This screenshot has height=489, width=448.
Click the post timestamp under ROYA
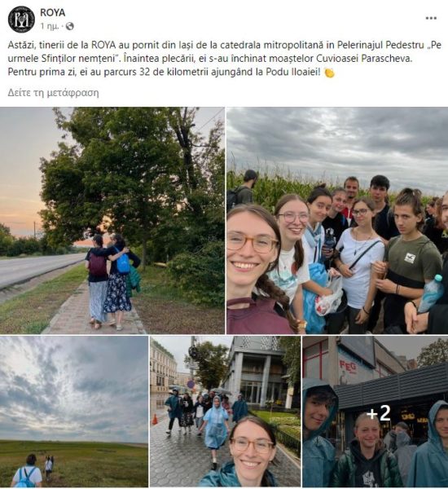click(x=49, y=27)
